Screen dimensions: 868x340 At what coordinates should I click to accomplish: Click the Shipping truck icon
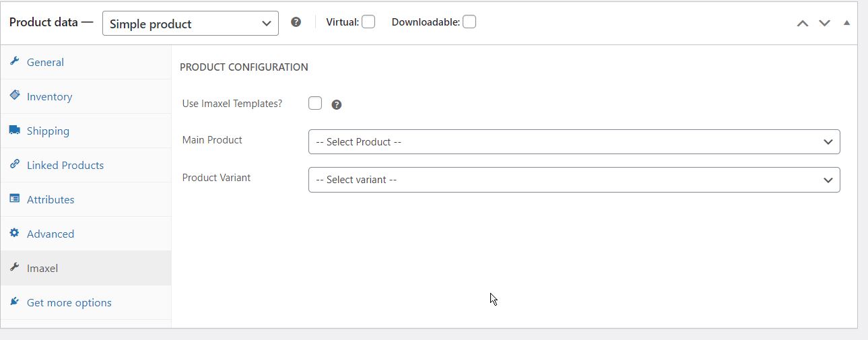15,130
